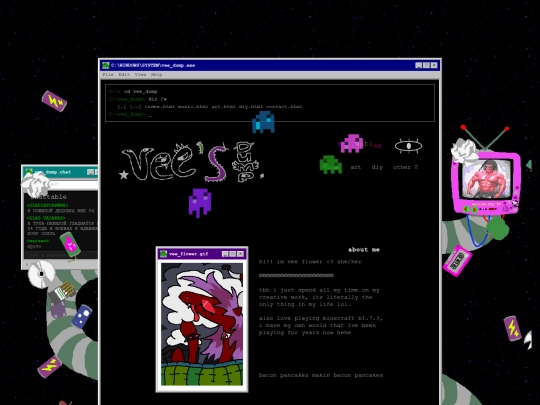Image resolution: width=540 pixels, height=405 pixels.
Task: Click the purple lightning battery at upper left
Action: click(x=54, y=101)
